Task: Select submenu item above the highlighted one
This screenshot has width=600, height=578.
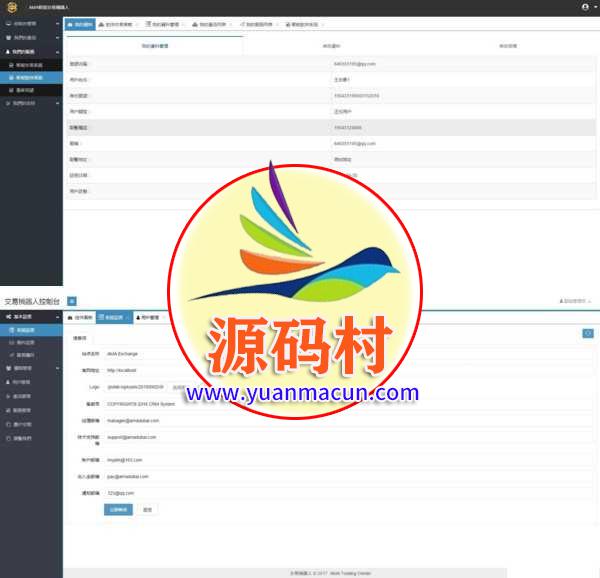Action: tap(31, 65)
